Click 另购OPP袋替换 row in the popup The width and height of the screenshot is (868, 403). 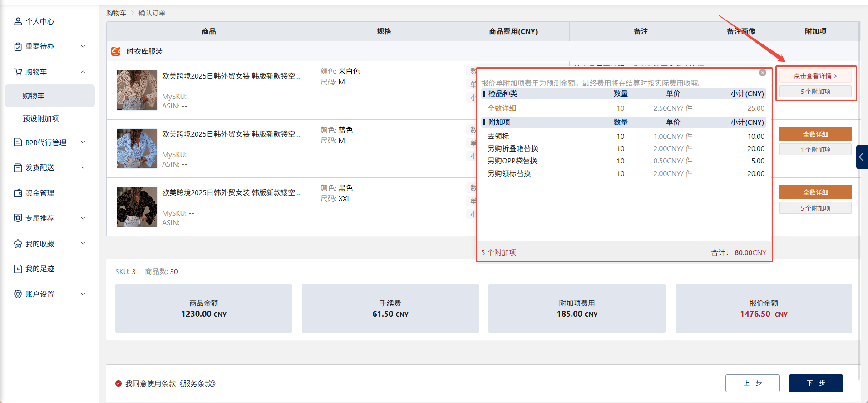tap(625, 161)
